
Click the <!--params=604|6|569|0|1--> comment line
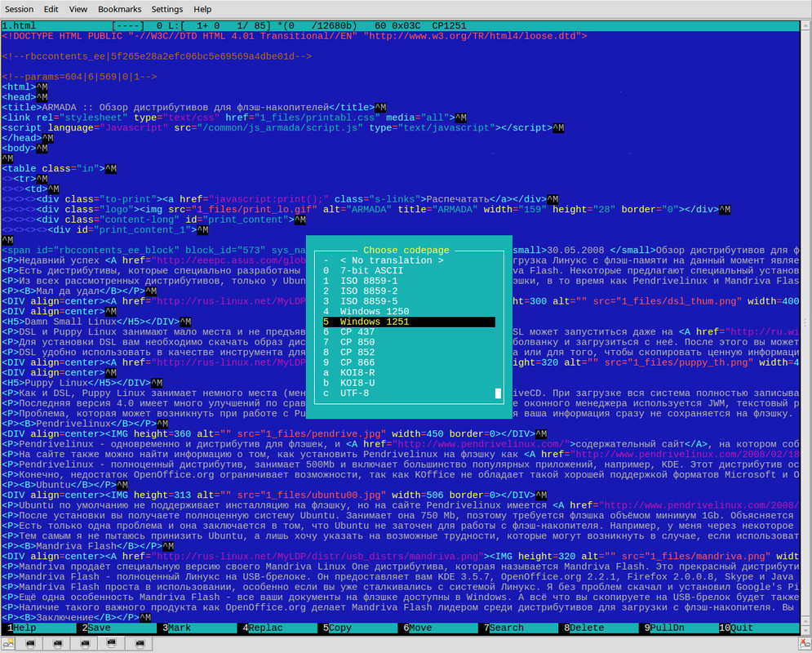79,77
